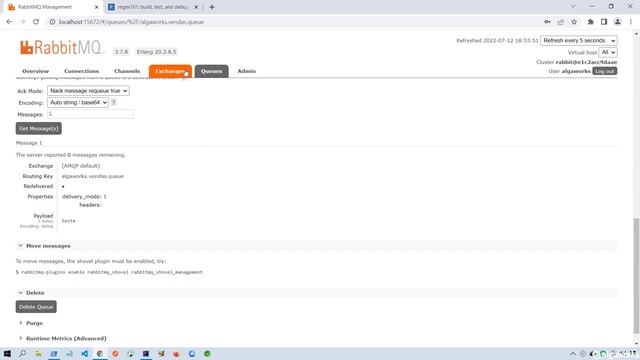This screenshot has height=360, width=640.
Task: Select the '(AMQP default)' exchange text
Action: [81, 166]
